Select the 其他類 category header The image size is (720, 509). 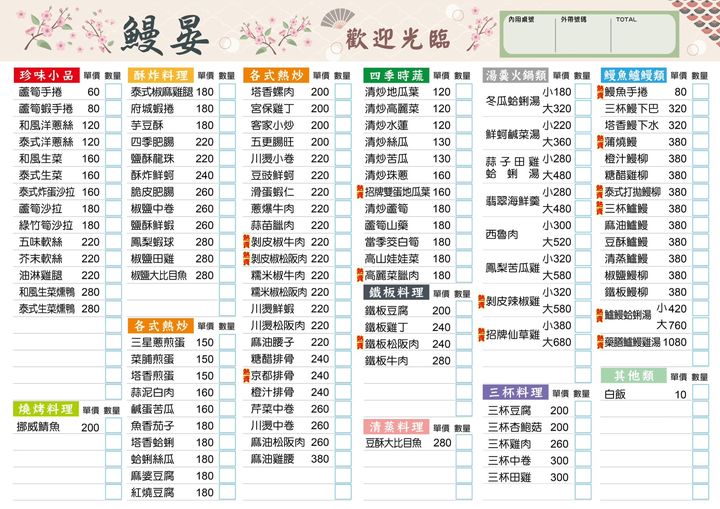pos(634,375)
